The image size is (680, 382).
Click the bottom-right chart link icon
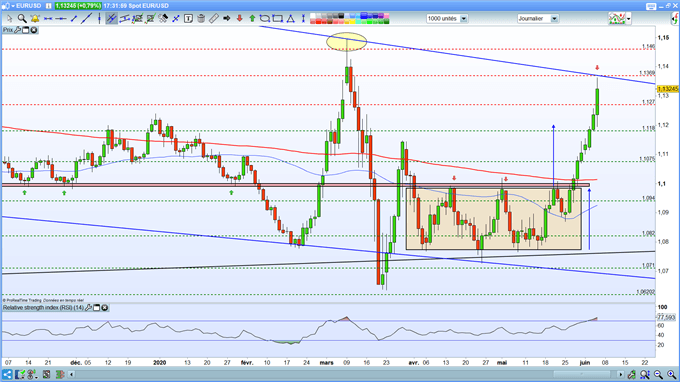(x=632, y=374)
